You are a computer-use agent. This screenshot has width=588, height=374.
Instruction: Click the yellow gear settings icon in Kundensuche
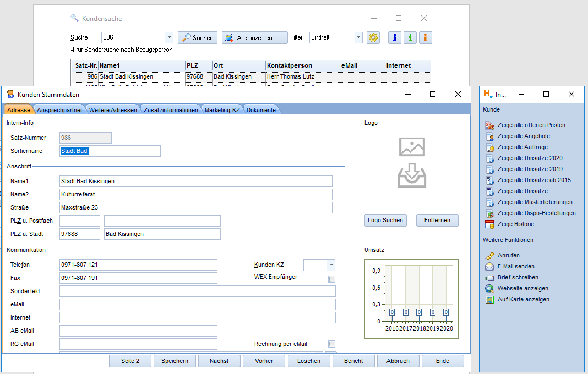pyautogui.click(x=373, y=37)
